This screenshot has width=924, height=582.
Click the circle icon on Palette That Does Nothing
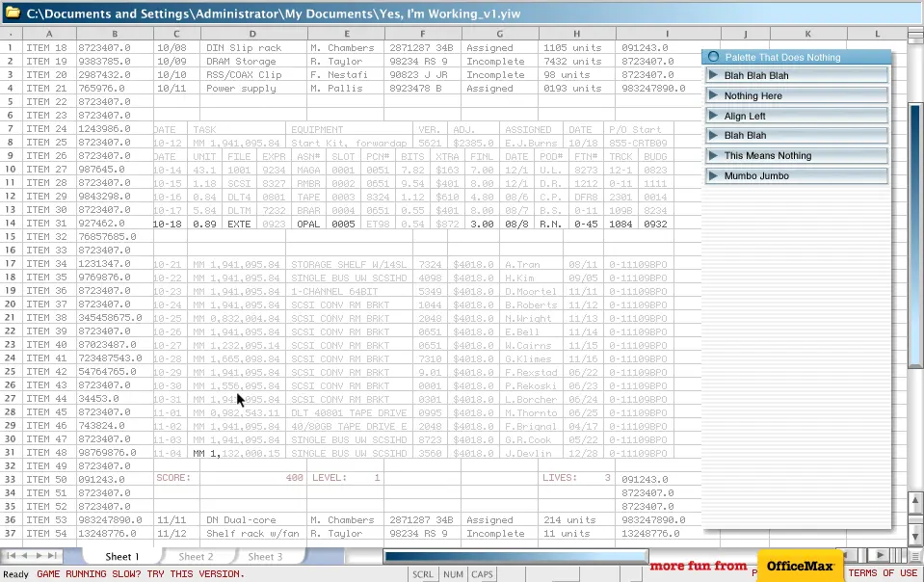coord(713,57)
